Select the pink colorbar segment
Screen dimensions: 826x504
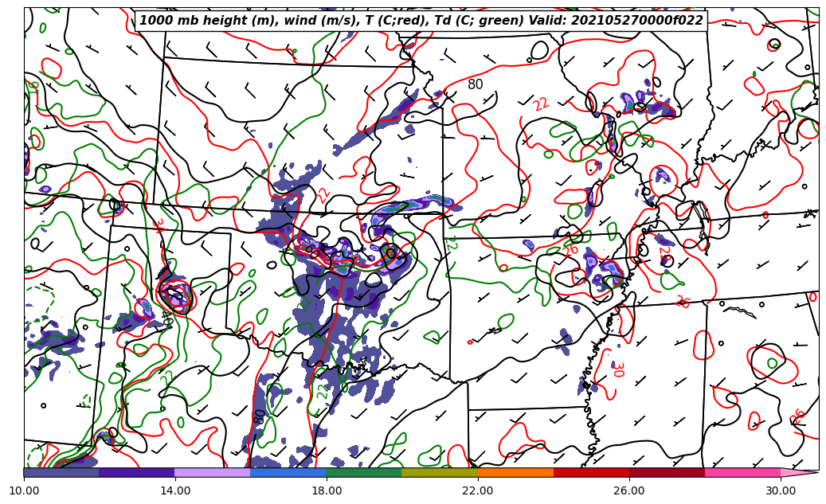coord(742,472)
